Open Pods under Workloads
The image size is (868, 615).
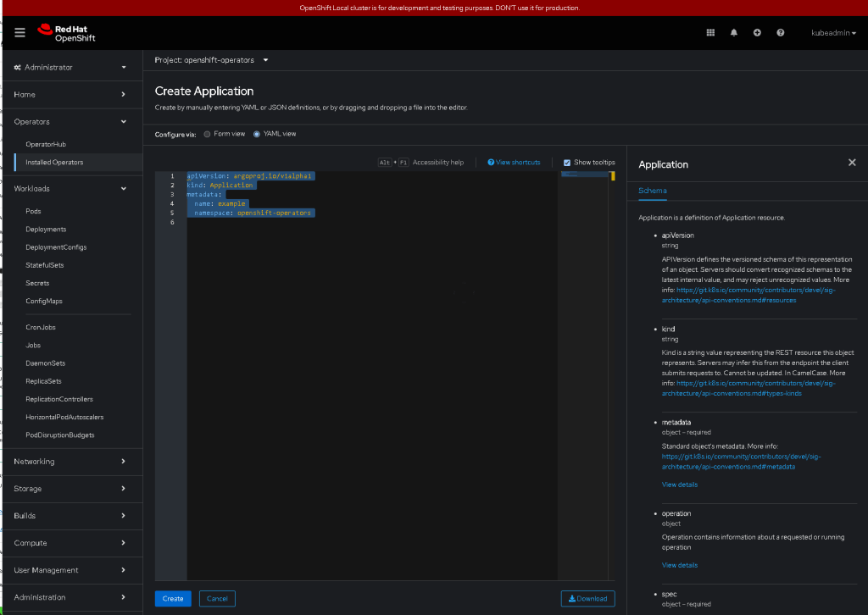tap(33, 211)
